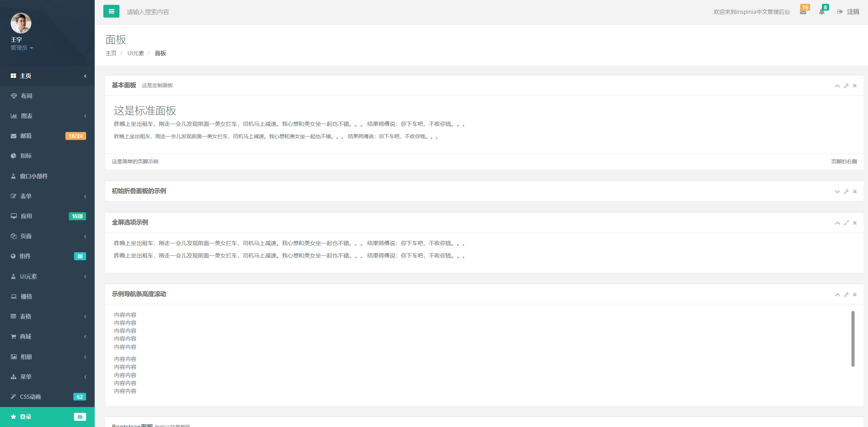Expand the 图表 submenu arrow
Viewport: 868px width, 427px height.
tap(85, 116)
